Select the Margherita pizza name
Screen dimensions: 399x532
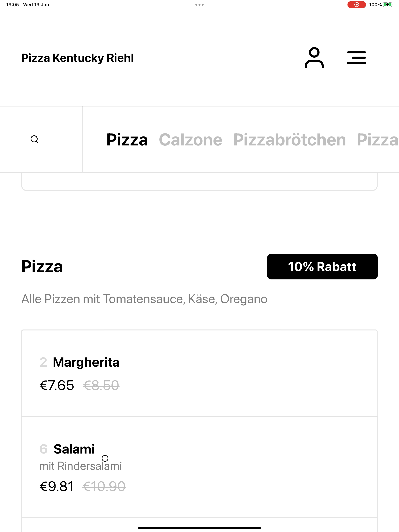coord(86,362)
